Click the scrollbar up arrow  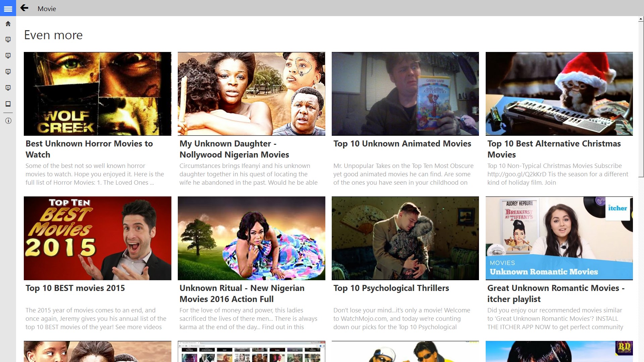pos(641,19)
